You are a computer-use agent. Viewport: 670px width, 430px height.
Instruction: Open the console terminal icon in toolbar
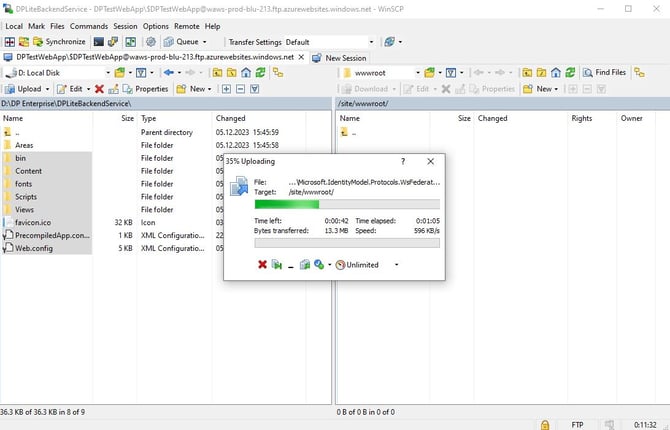tap(98, 42)
